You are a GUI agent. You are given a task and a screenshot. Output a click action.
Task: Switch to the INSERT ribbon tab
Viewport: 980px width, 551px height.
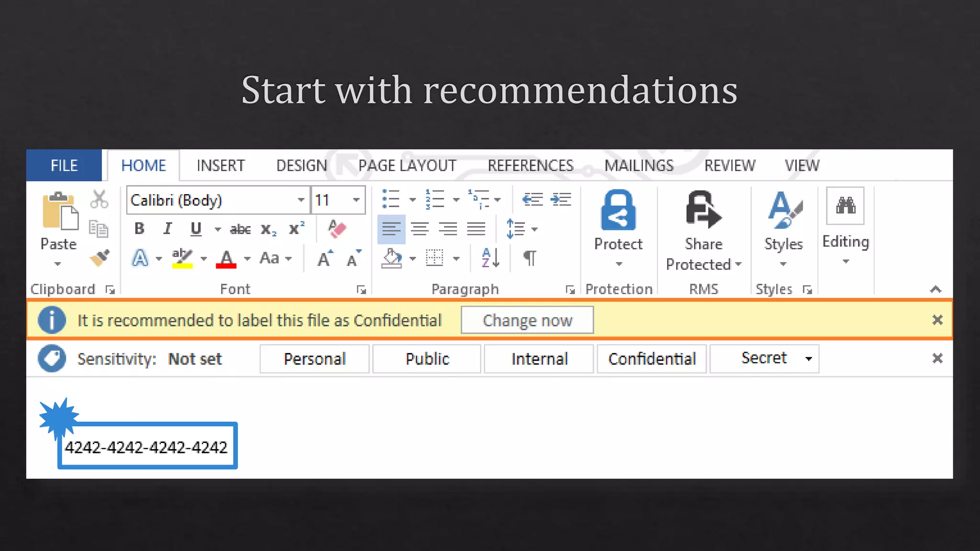221,165
